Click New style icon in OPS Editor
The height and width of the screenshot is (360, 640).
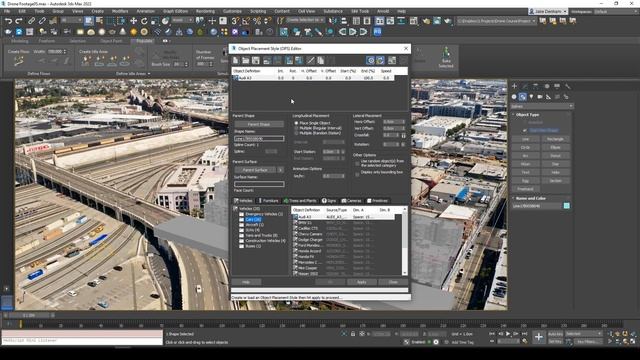point(236,60)
